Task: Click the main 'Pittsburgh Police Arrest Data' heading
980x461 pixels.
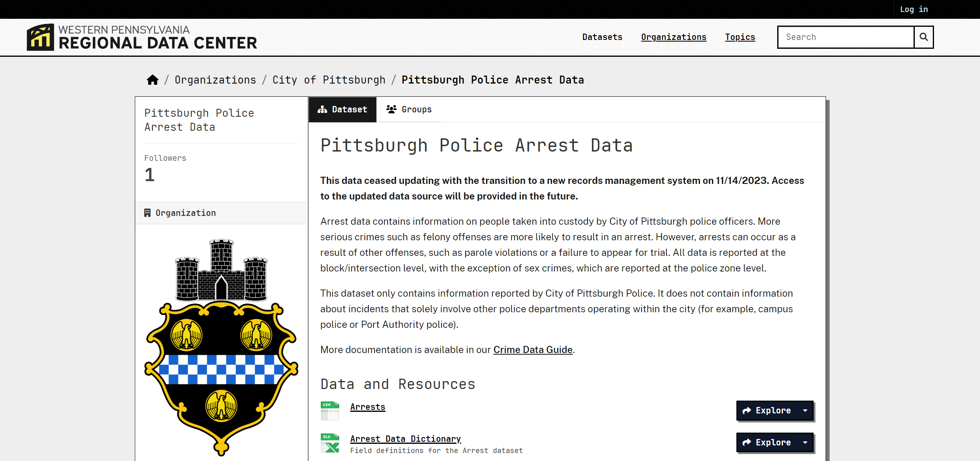Action: tap(477, 146)
